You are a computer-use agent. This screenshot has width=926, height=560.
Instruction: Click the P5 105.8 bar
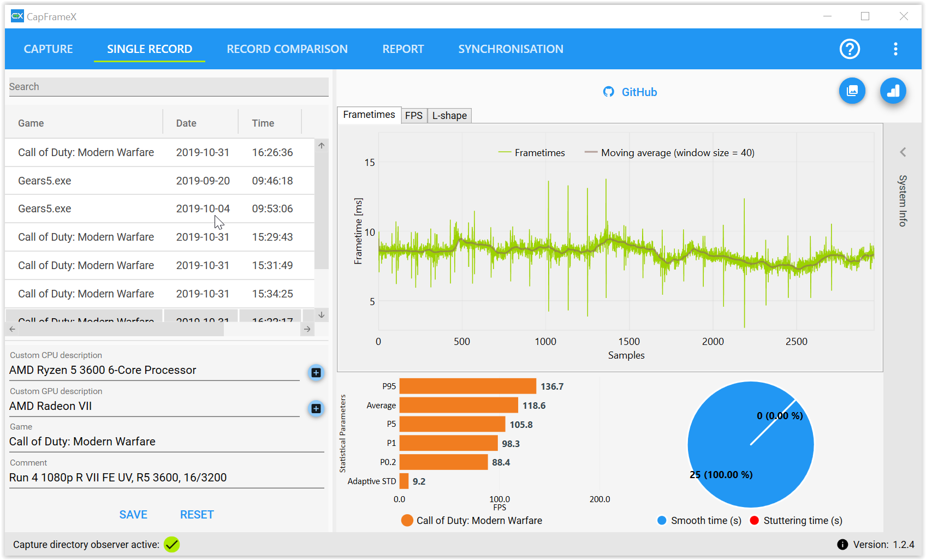[453, 424]
